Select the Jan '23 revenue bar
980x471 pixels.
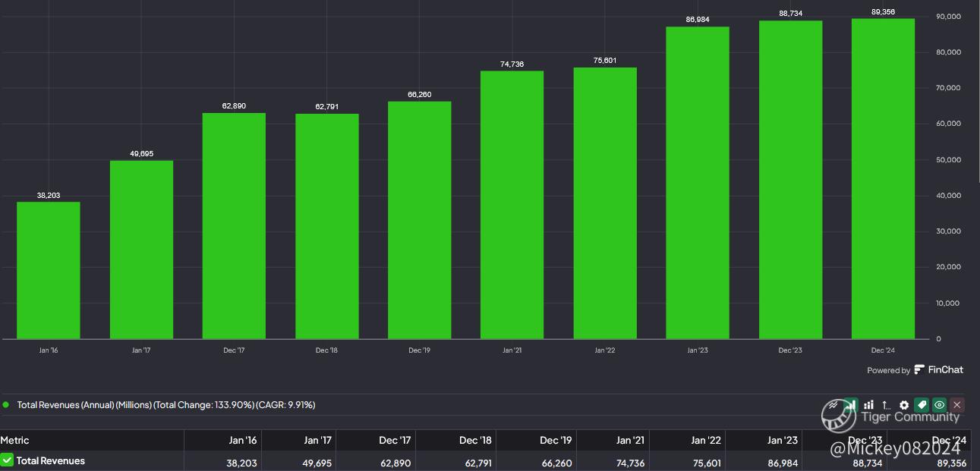pos(698,183)
